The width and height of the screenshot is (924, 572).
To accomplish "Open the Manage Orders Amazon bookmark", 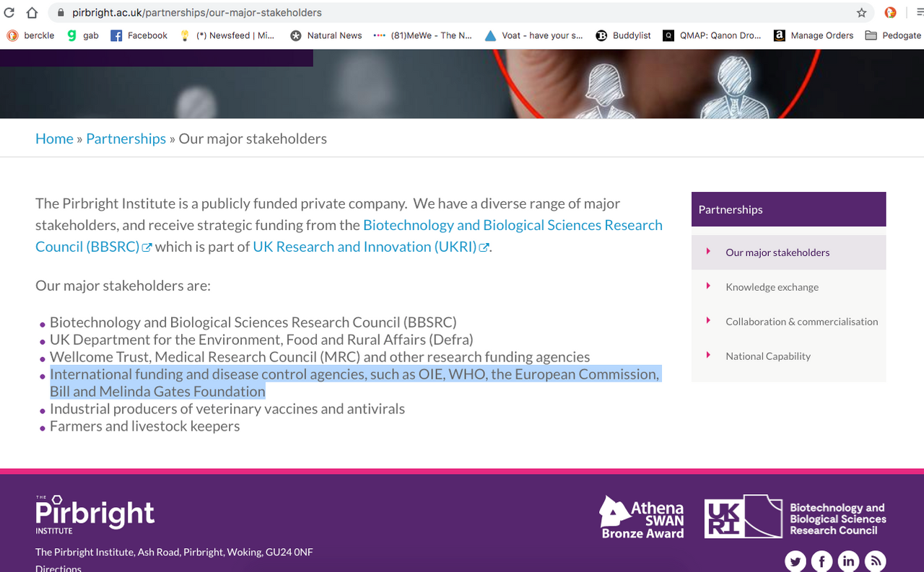I will coord(814,35).
